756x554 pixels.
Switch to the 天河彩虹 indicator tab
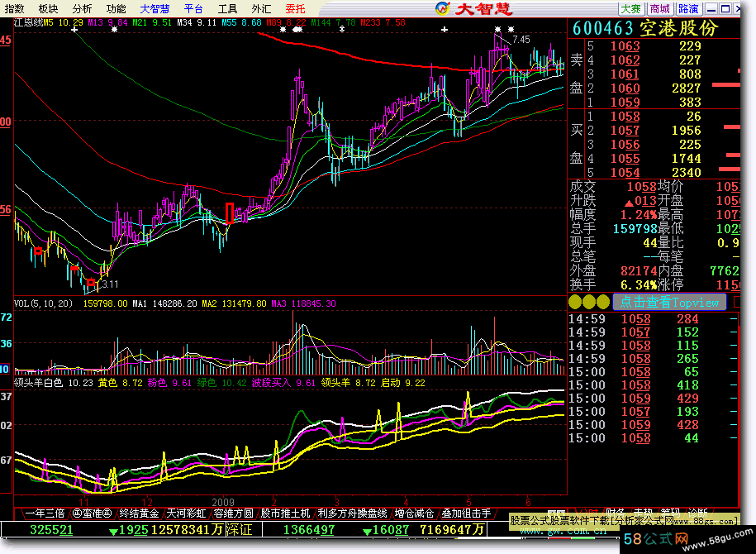[186, 513]
